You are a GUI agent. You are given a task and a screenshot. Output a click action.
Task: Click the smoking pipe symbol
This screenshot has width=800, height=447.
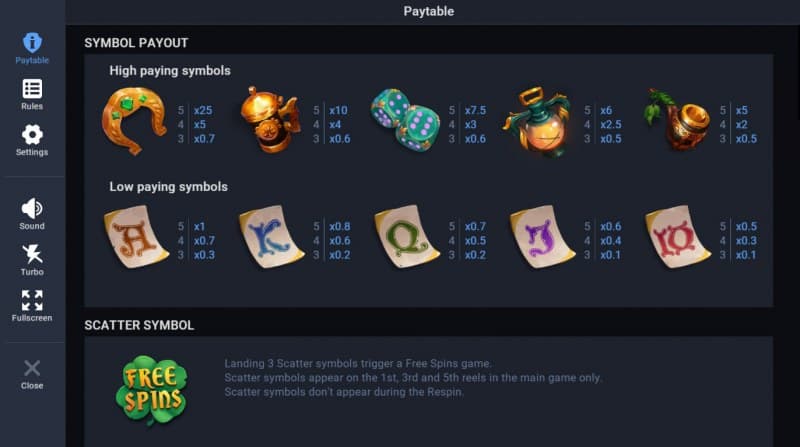676,120
